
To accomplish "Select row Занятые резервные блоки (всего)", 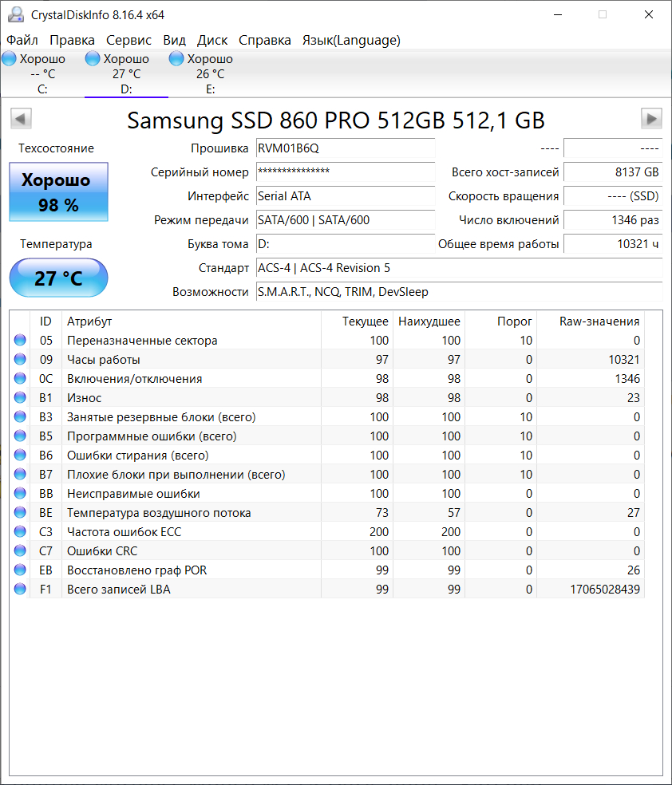I will pos(327,417).
